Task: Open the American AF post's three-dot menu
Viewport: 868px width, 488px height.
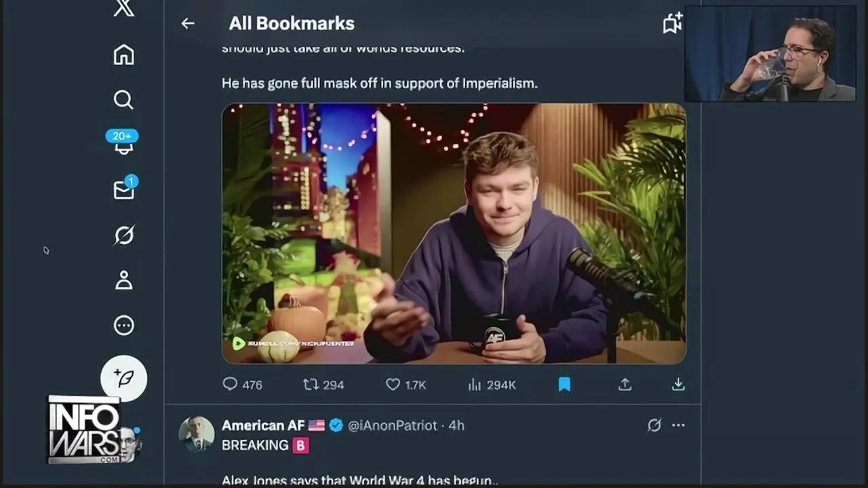Action: (678, 425)
